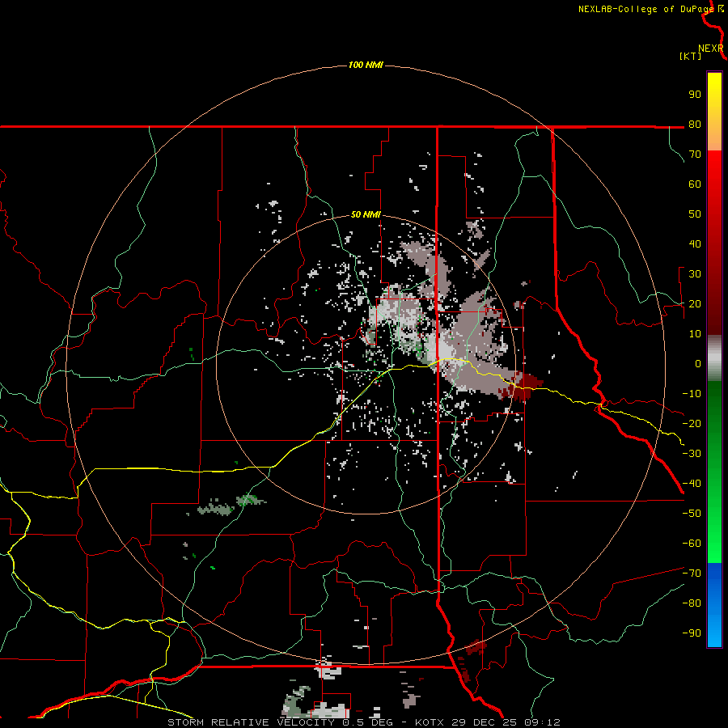Click the '100 NMI' range ring label

366,65
